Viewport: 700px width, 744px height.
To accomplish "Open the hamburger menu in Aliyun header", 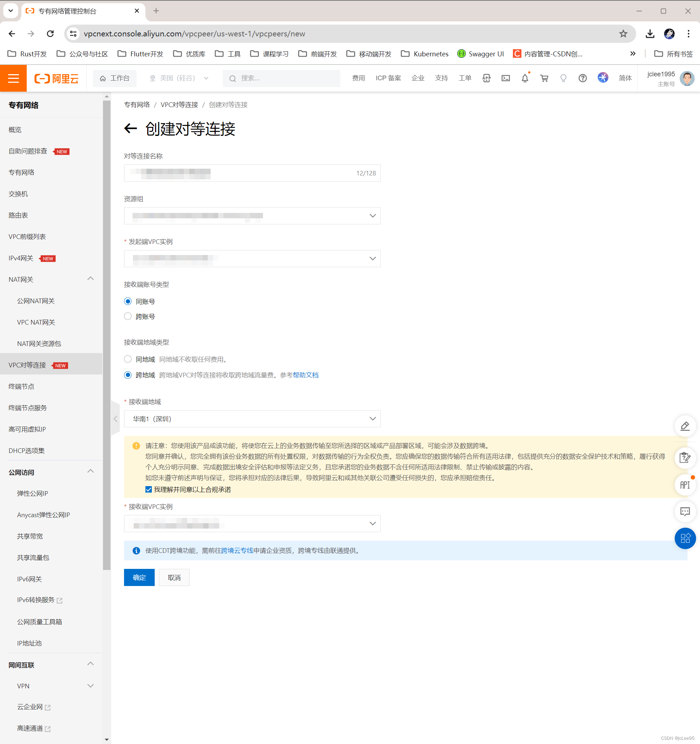I will (x=14, y=78).
